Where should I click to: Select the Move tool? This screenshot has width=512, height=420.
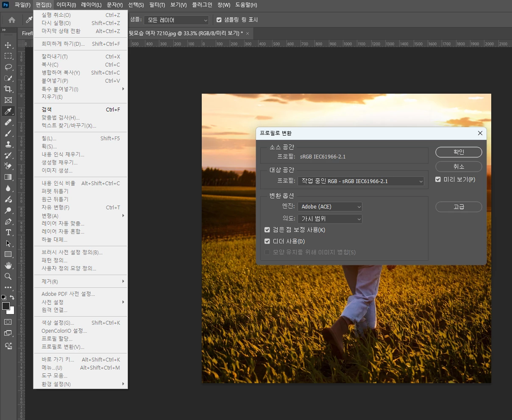(8, 45)
